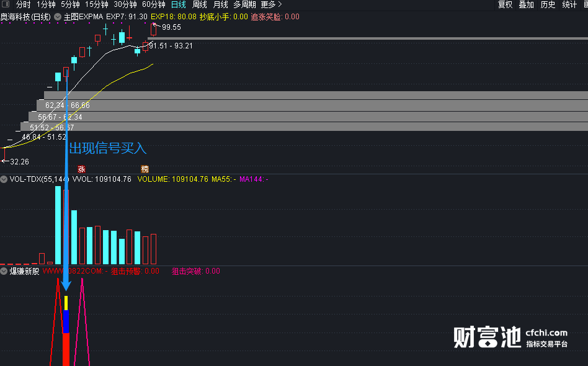Screen dimensions: 588x366
Task: Open the 多周期 multi-period view
Action: click(x=244, y=4)
